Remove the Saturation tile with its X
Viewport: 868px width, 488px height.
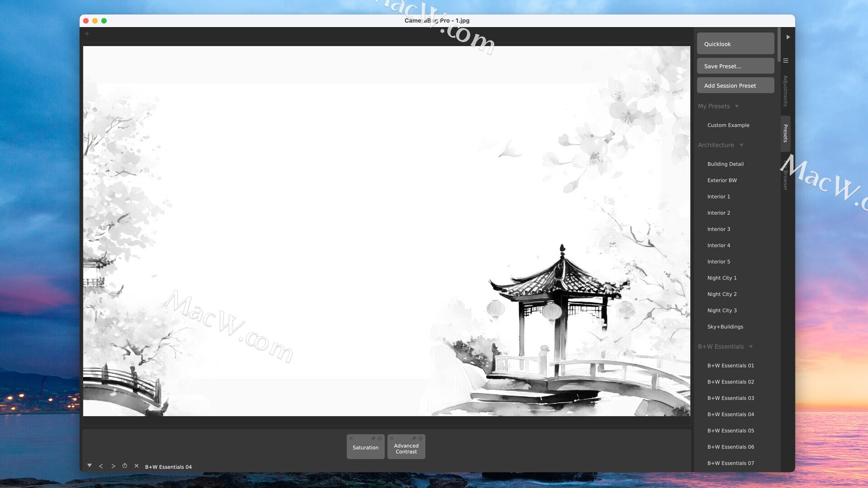point(351,438)
